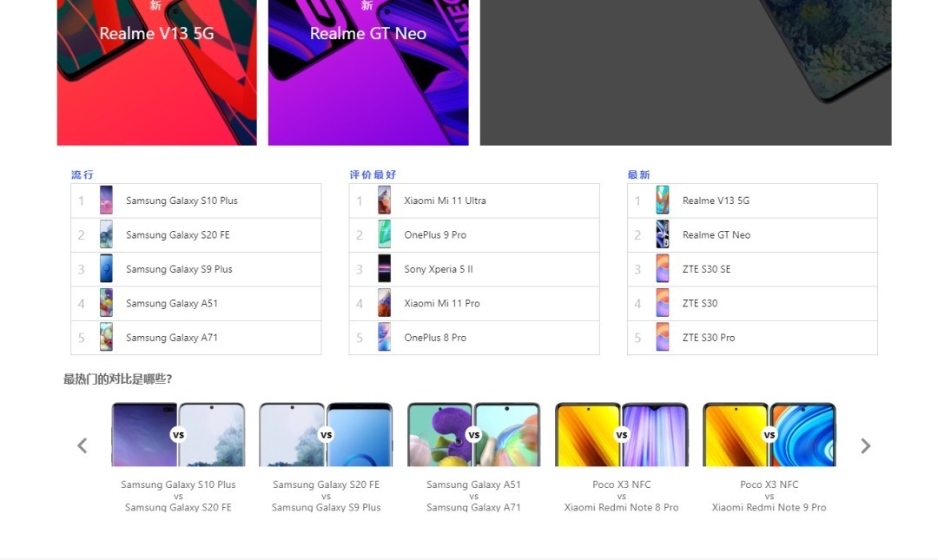Open Poco X3 vs Redmi Note 9 Pro image
Viewport: 938px width, 560px height.
pyautogui.click(x=770, y=434)
